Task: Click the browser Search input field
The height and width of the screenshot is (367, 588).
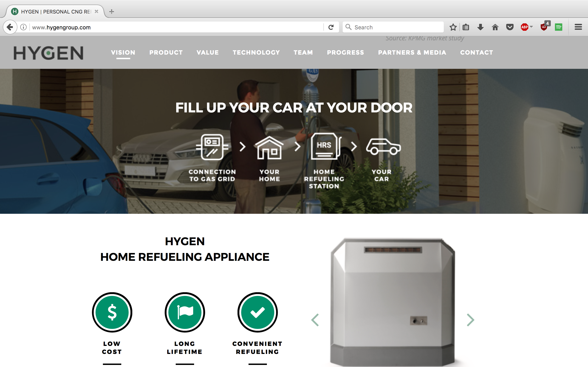Action: pos(393,27)
